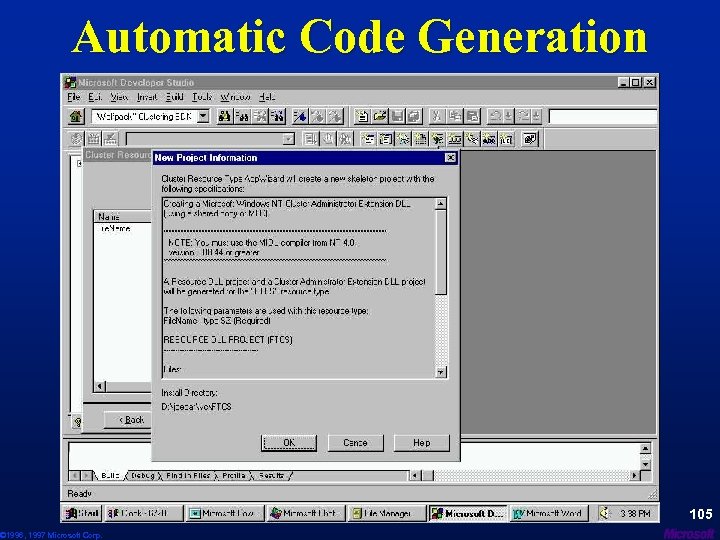Click OK in New Project Information
This screenshot has width=720, height=540.
tap(289, 443)
